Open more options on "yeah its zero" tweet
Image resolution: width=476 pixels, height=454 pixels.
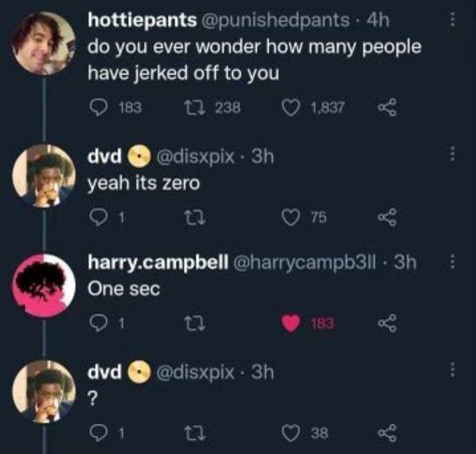pos(454,153)
